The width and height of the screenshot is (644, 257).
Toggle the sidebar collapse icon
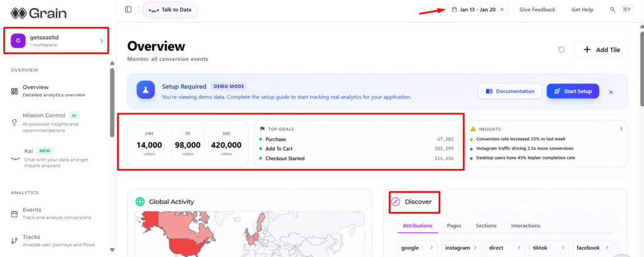pyautogui.click(x=128, y=9)
